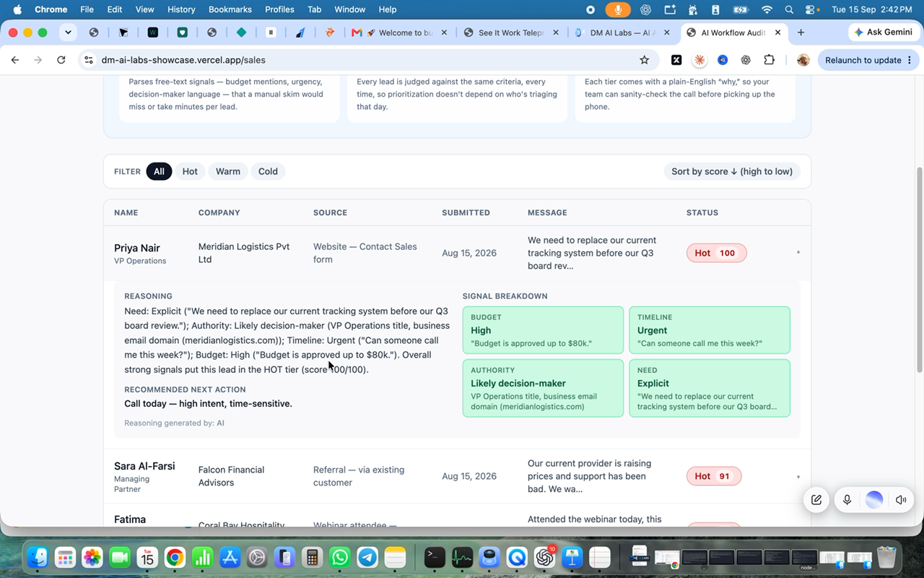Reload the page with the refresh icon
Viewport: 924px width, 578px height.
pyautogui.click(x=61, y=60)
